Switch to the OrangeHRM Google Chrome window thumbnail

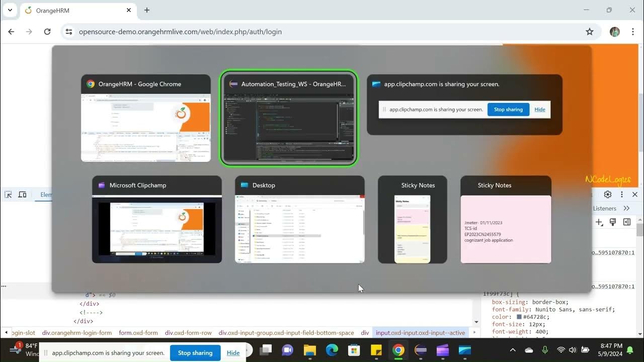click(146, 118)
